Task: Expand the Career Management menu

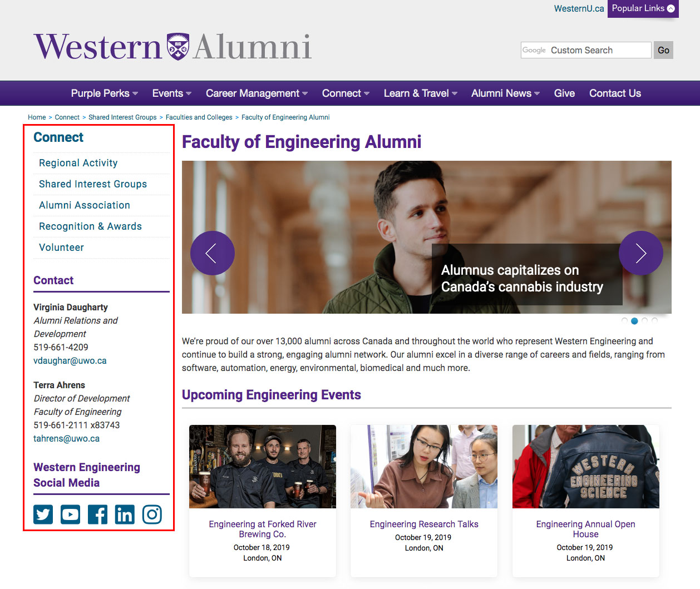Action: (257, 93)
